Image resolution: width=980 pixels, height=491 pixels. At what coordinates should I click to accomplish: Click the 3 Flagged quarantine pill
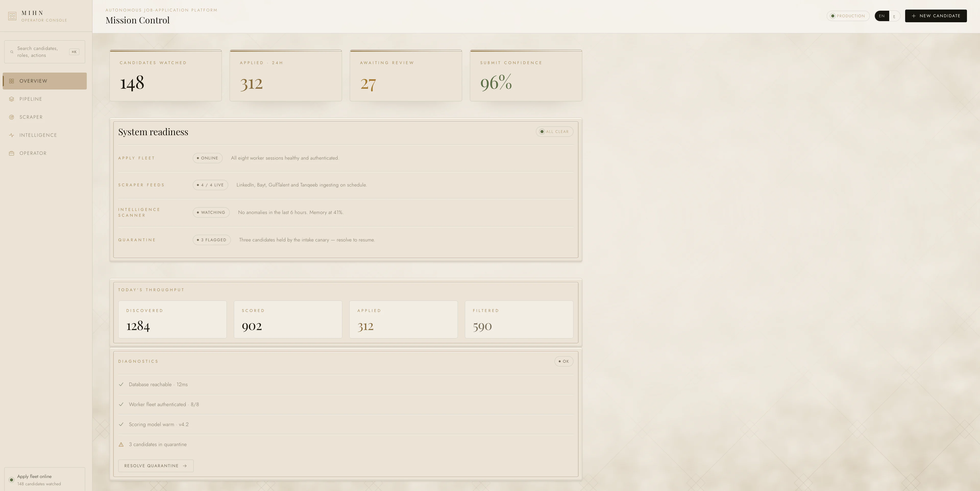click(x=212, y=240)
